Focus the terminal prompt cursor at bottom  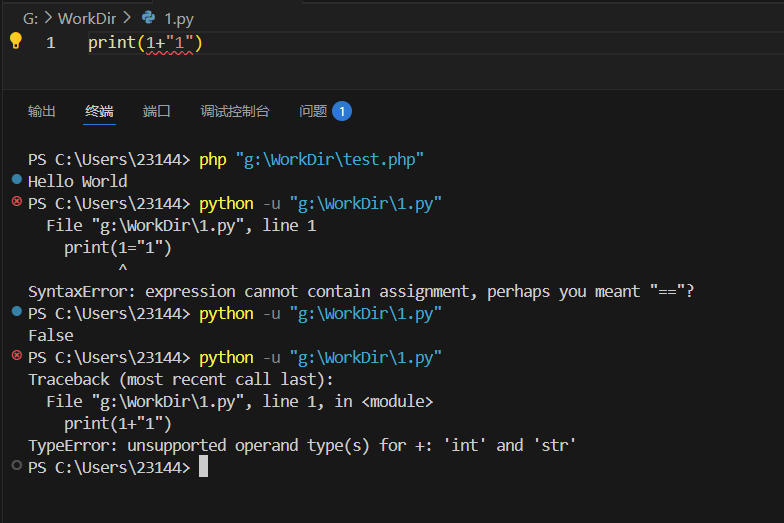point(203,467)
